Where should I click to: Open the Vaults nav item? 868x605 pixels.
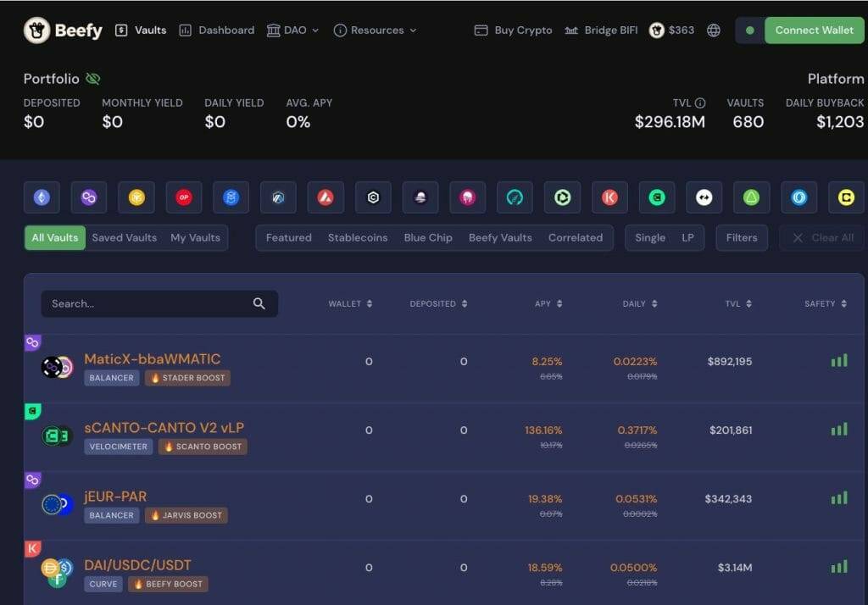click(141, 31)
